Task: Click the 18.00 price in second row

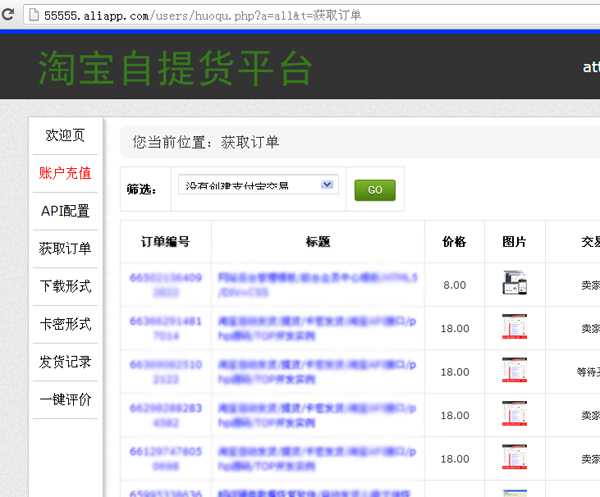Action: 455,329
